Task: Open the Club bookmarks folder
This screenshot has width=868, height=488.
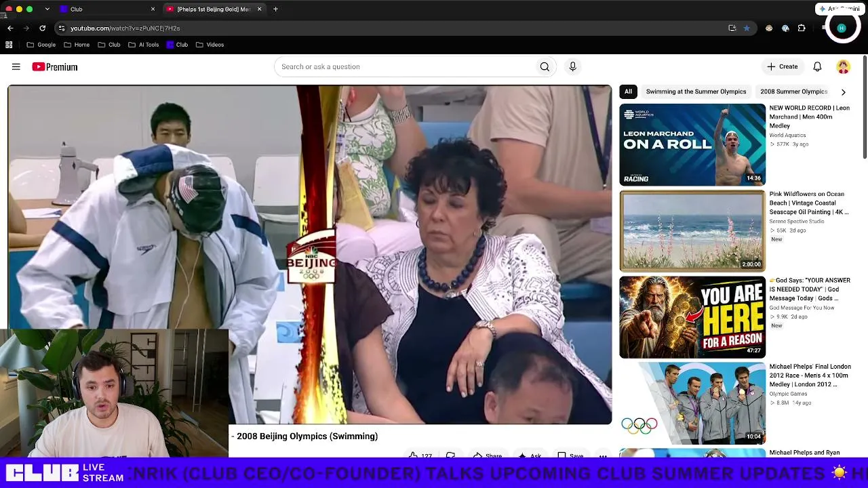Action: click(x=109, y=45)
